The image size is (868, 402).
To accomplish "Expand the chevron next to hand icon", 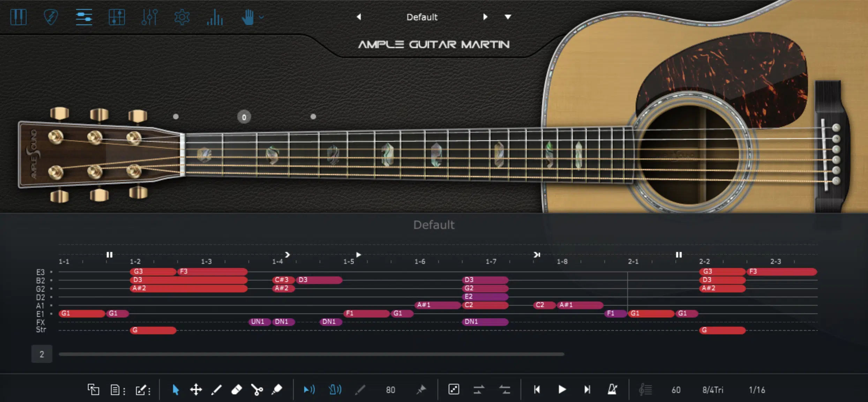I will (262, 17).
